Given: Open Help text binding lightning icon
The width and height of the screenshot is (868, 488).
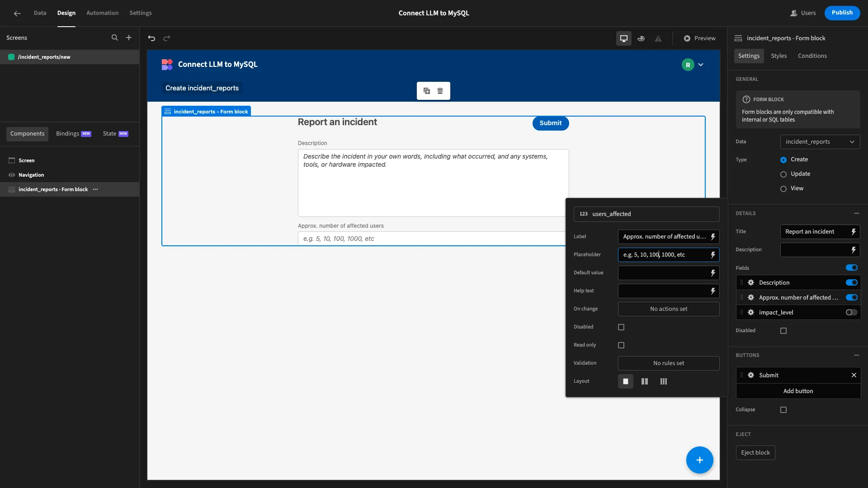Looking at the screenshot, I should click(x=713, y=291).
